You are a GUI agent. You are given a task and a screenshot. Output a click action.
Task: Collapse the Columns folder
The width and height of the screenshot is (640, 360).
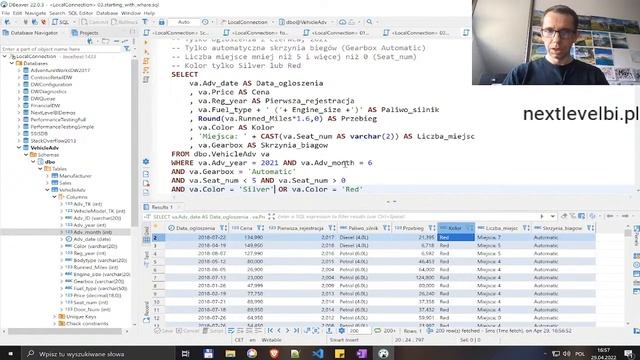click(54, 197)
